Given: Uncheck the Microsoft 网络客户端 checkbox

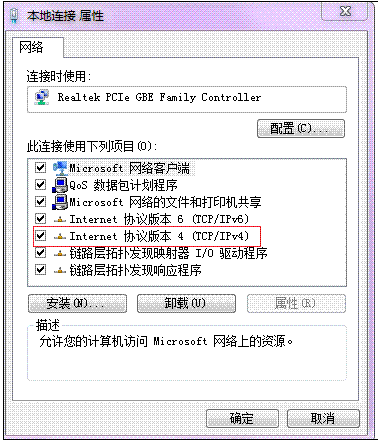Looking at the screenshot, I should click(x=40, y=167).
